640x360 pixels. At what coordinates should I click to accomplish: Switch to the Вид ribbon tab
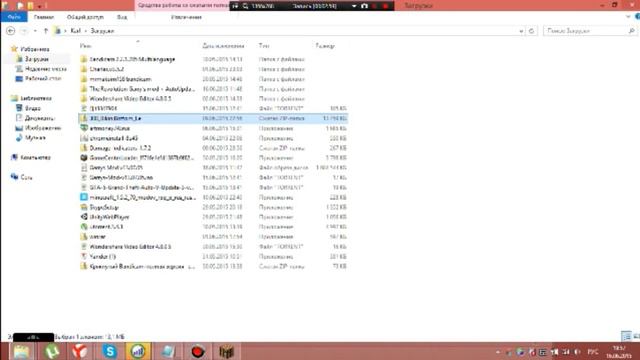[122, 17]
